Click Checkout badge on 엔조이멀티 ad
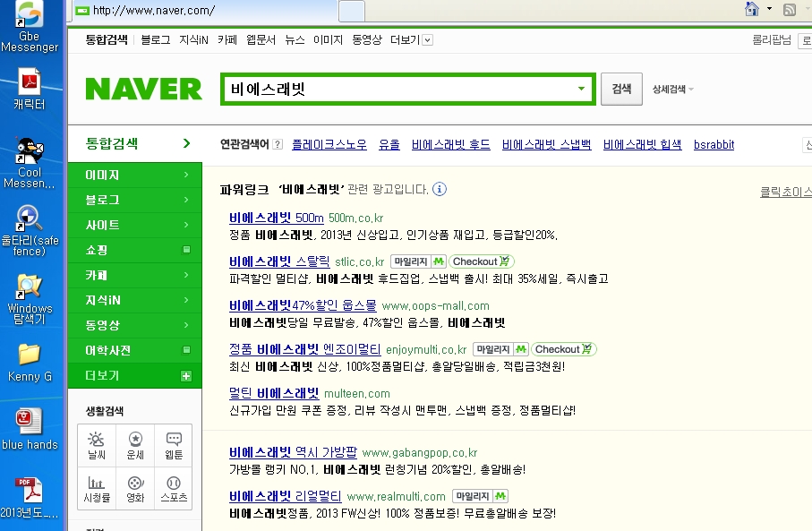The image size is (812, 531). pos(564,349)
